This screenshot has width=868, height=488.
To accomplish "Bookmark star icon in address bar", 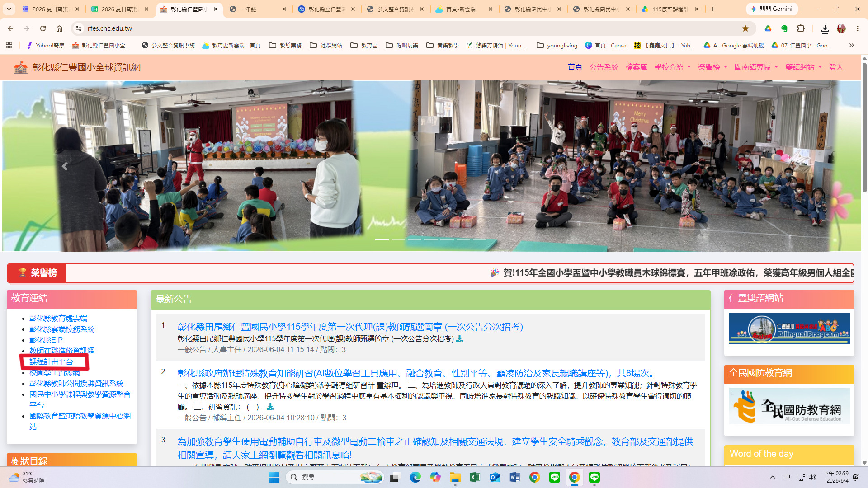I will [745, 28].
